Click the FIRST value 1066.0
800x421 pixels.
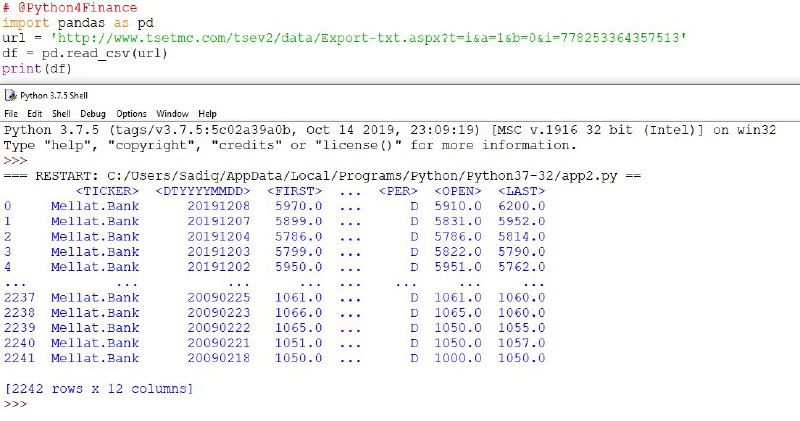coord(298,312)
